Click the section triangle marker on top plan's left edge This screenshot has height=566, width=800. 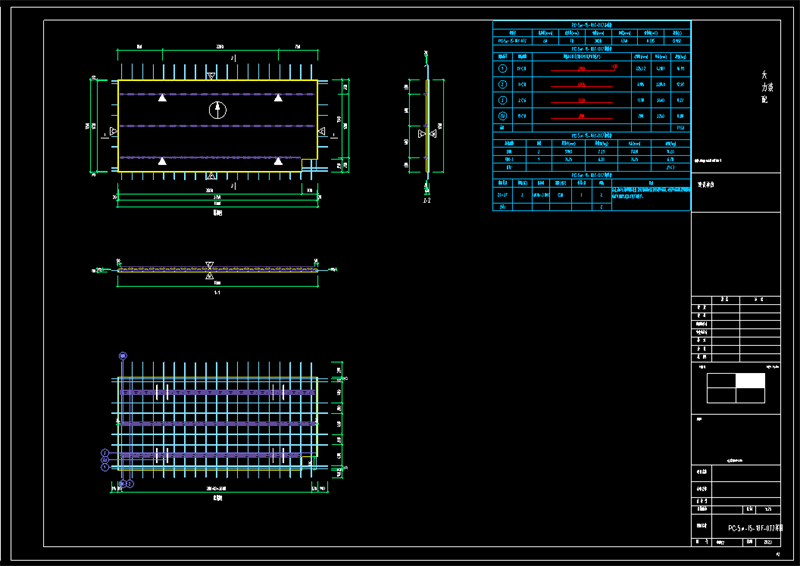(x=114, y=132)
